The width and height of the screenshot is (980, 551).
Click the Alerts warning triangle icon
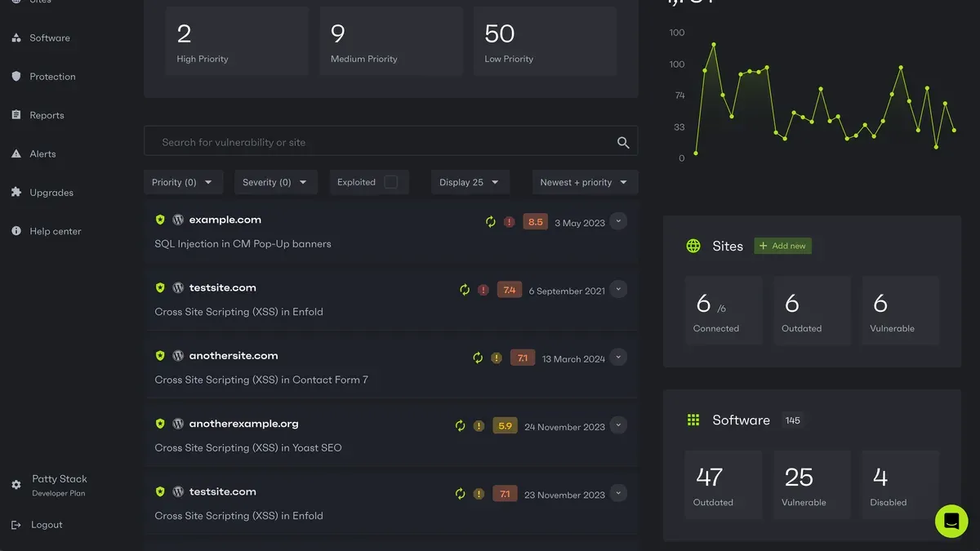(x=16, y=153)
